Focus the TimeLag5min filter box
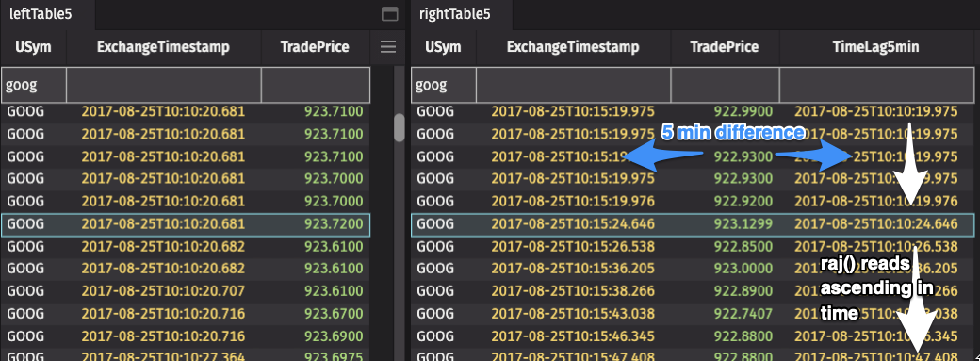This screenshot has height=361, width=980. tap(877, 85)
